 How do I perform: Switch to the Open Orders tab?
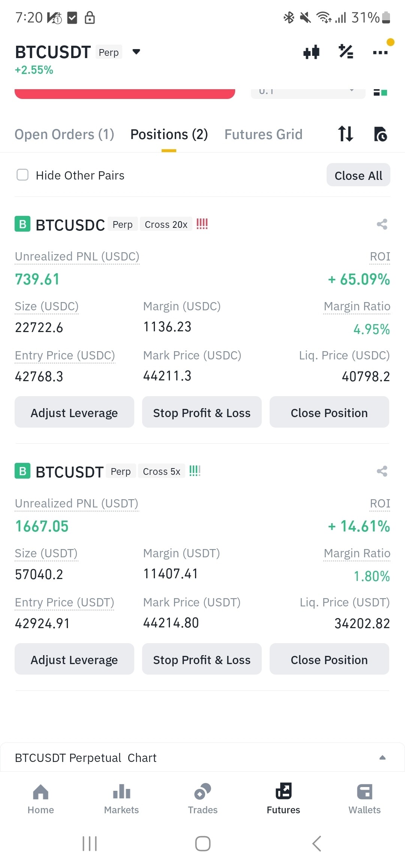64,134
